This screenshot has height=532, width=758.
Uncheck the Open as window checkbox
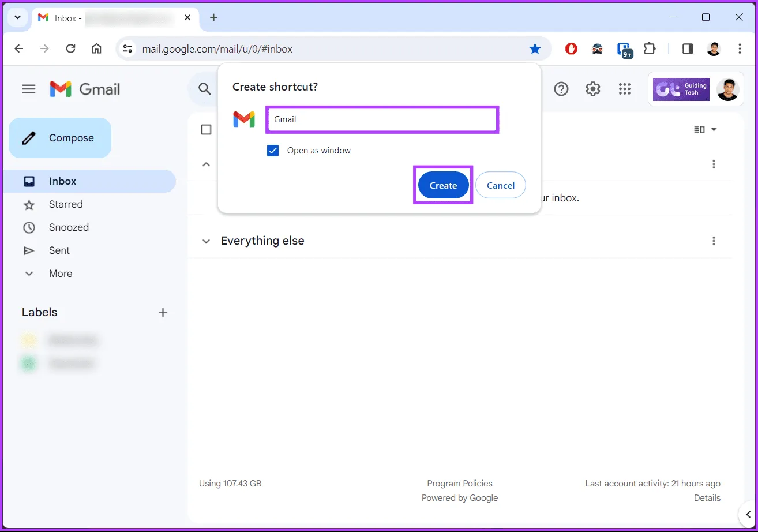273,151
